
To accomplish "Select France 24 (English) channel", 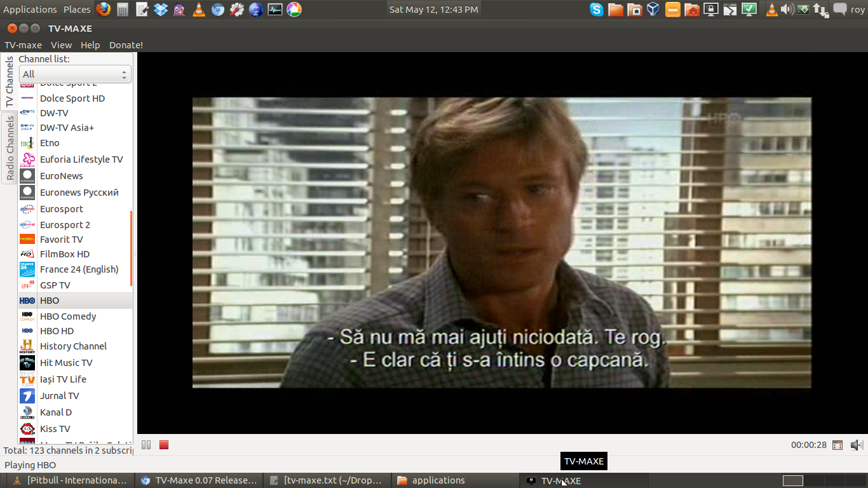I will [x=75, y=269].
